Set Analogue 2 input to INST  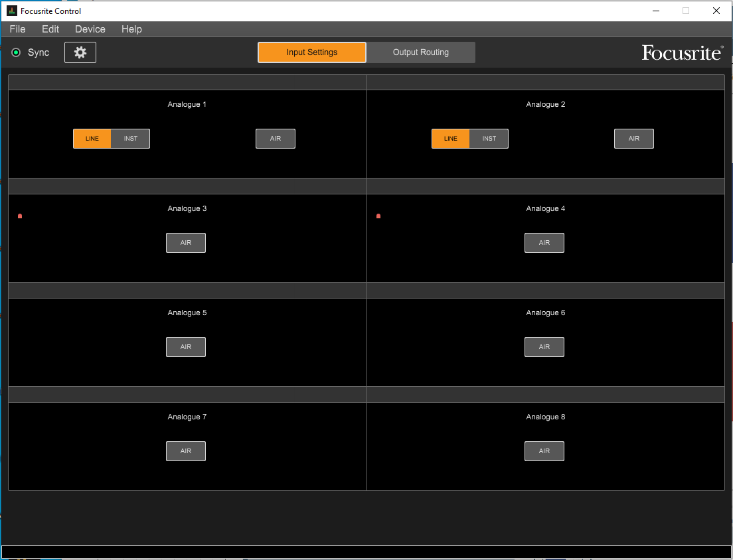coord(489,139)
